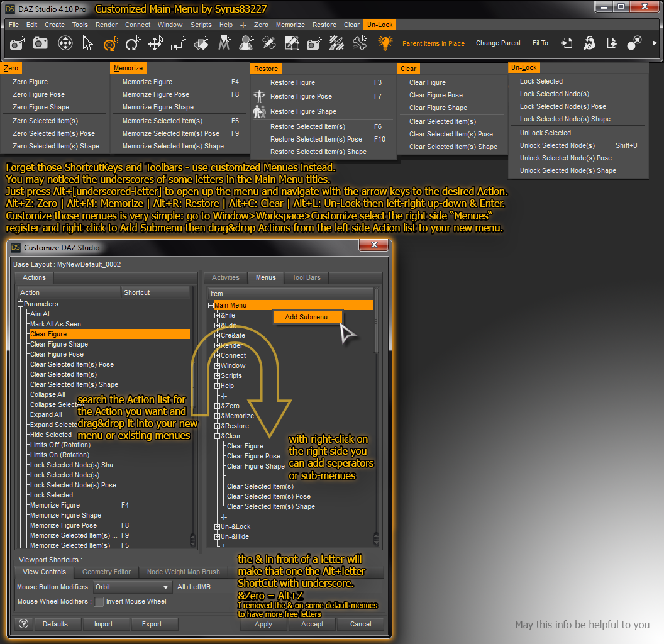Click the linked-spheres icon in the toolbar
Viewport: 664px width, 644px height.
point(634,43)
